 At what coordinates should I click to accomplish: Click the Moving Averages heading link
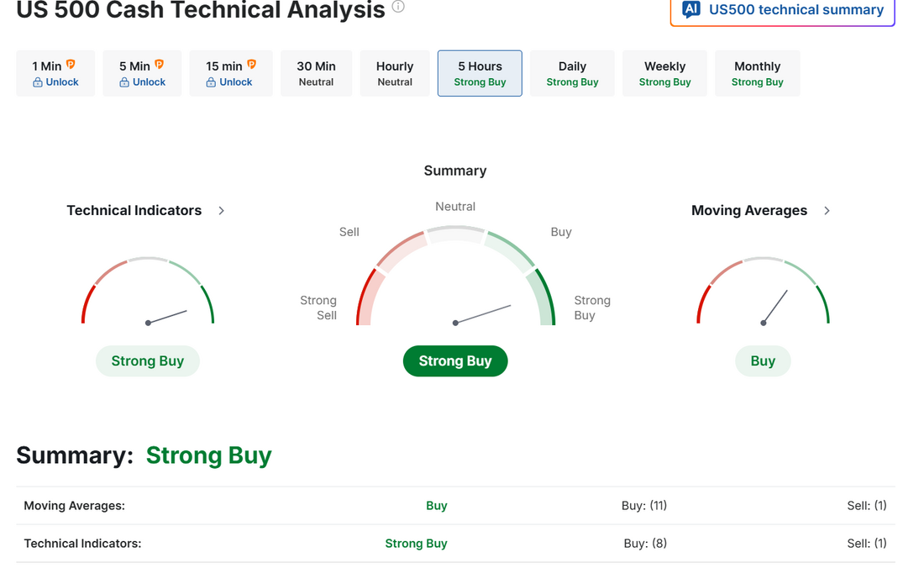(x=749, y=210)
